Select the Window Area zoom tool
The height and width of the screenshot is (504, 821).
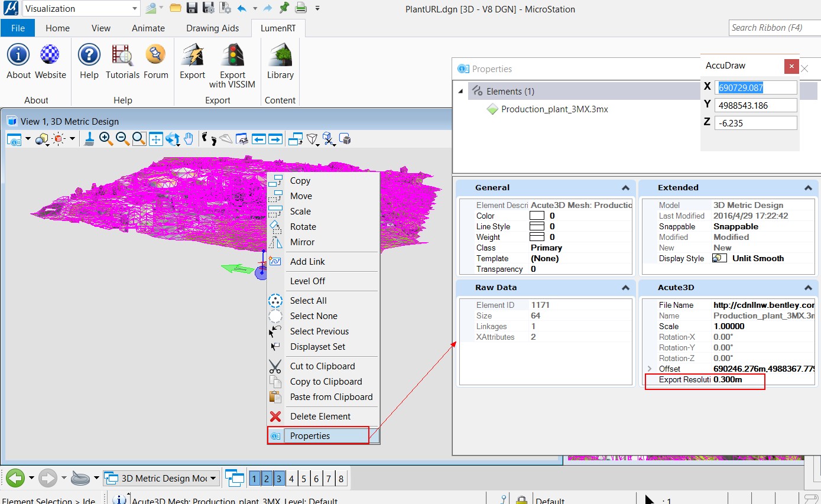(139, 139)
